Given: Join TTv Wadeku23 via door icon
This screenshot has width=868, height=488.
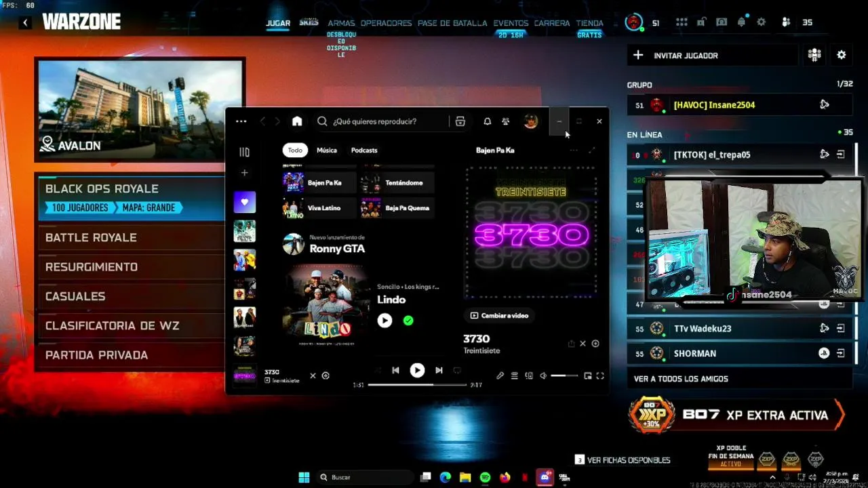Looking at the screenshot, I should tap(841, 328).
